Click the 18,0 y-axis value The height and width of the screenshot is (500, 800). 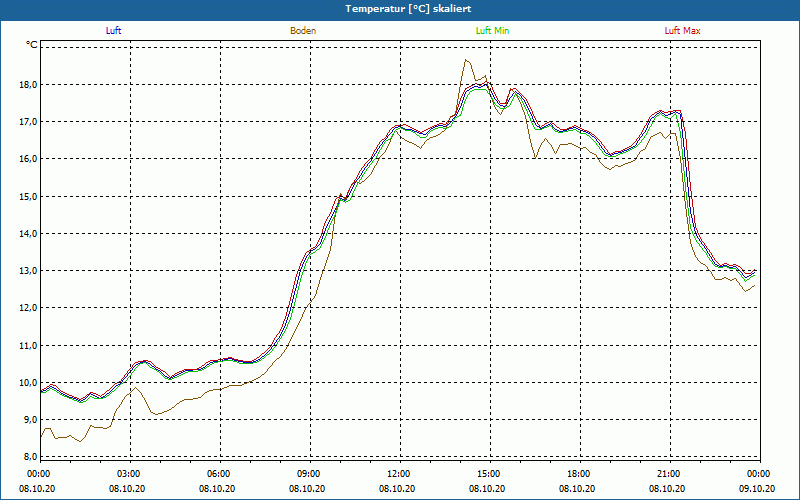tap(29, 84)
